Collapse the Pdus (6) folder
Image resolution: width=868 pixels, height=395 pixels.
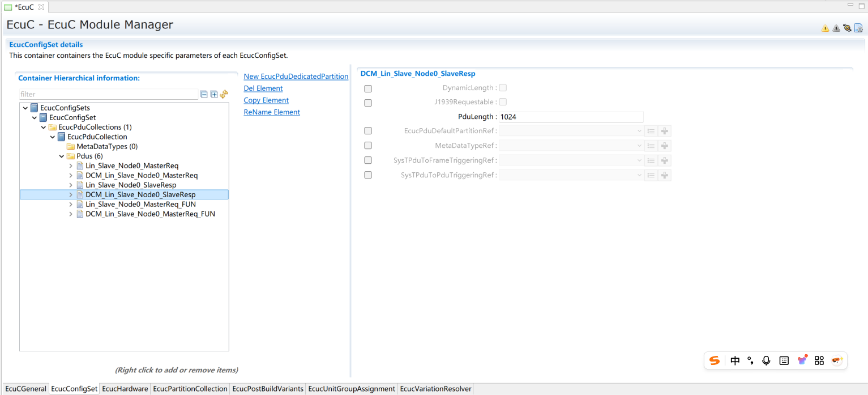pos(62,156)
